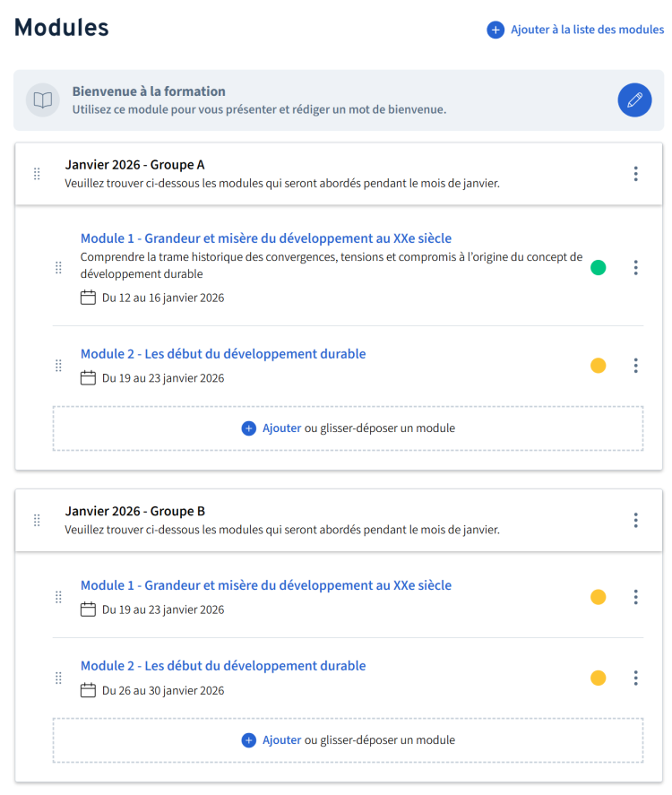The width and height of the screenshot is (672, 795).
Task: Grab the drag handle of Janvier 2026 - Groupe B
Action: point(37,520)
